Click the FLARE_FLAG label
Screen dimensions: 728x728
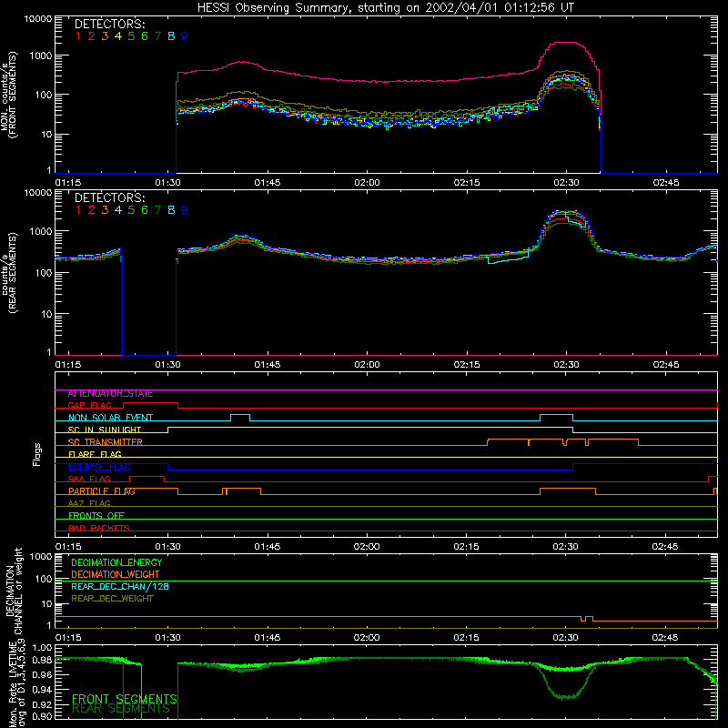pos(95,454)
